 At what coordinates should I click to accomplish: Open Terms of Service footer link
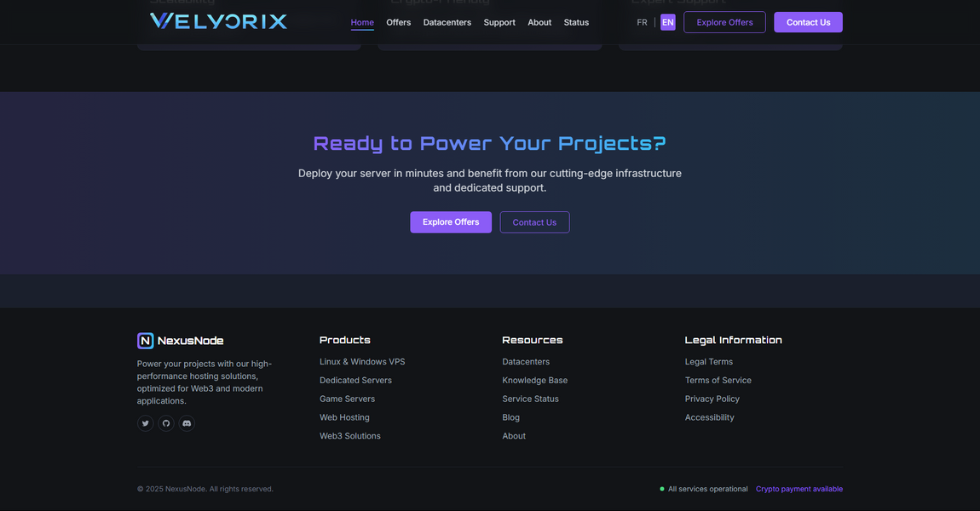pos(718,381)
